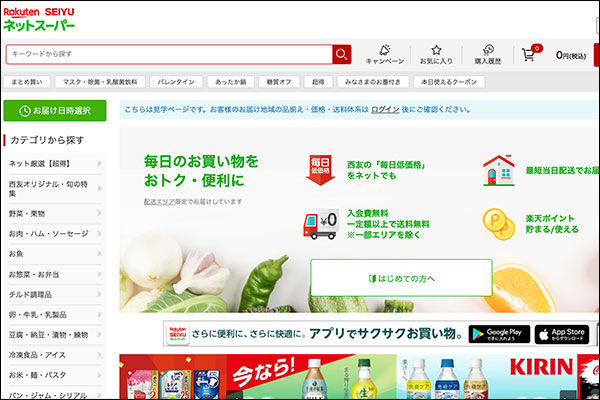Select the バレンタイン tab

coord(176,82)
